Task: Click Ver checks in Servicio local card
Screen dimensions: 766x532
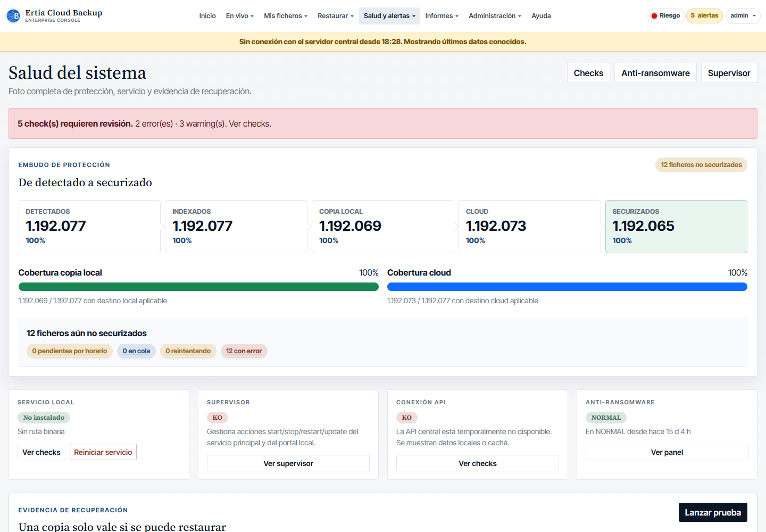Action: click(x=41, y=452)
